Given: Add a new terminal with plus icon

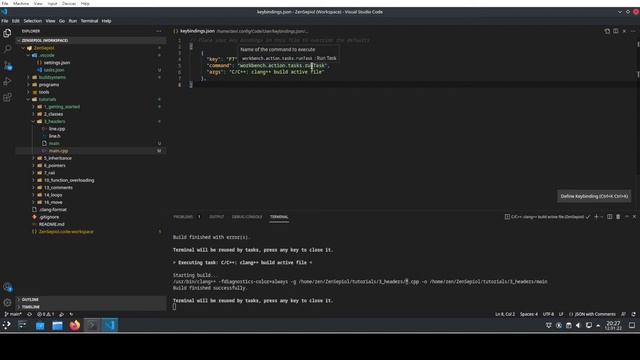Looking at the screenshot, I should click(x=596, y=217).
